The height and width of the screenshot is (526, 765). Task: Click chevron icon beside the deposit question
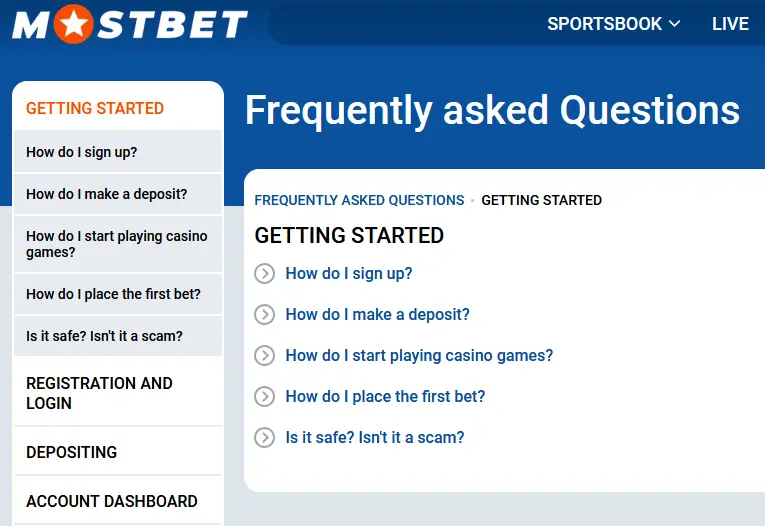(x=264, y=315)
